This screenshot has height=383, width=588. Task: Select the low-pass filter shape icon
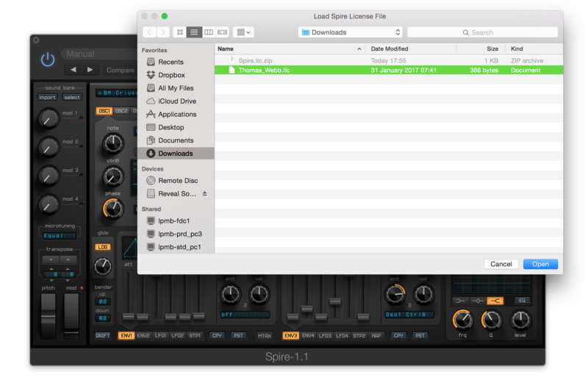pos(461,300)
